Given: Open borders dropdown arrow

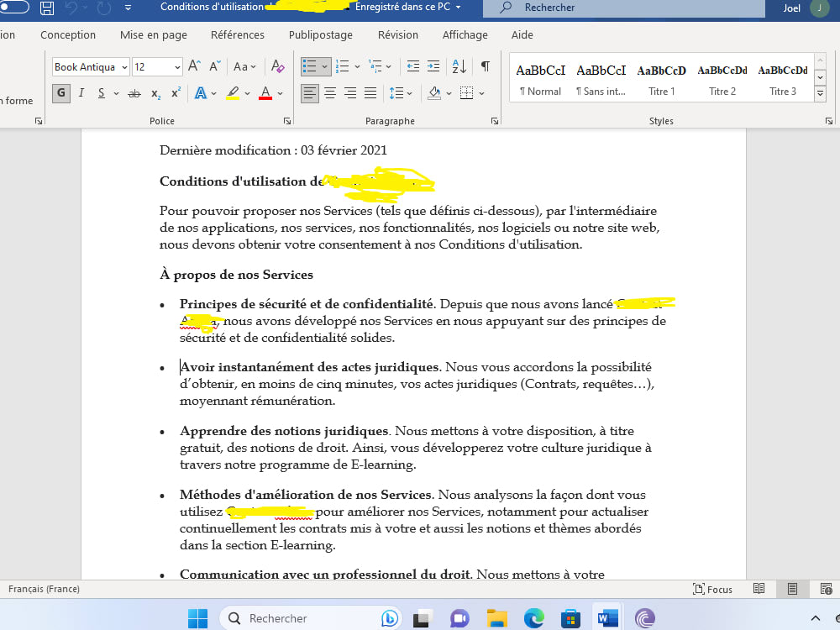Looking at the screenshot, I should pos(481,94).
